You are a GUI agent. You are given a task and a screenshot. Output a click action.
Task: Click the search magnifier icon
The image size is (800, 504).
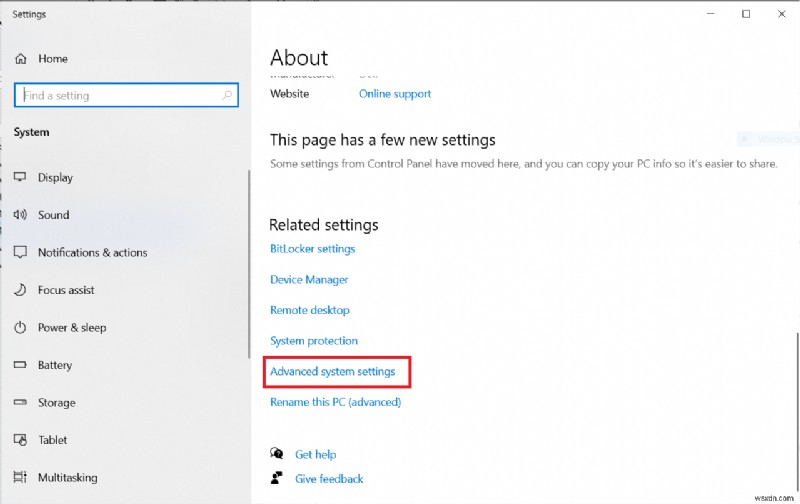(228, 95)
